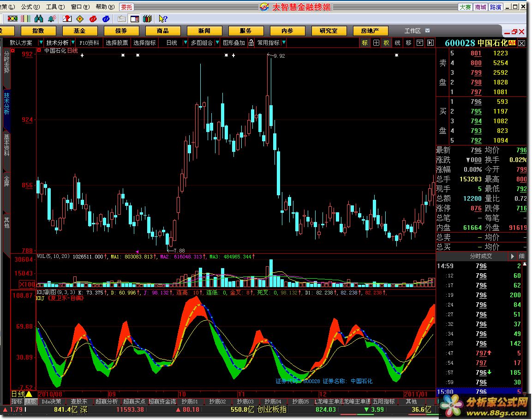Expand the 多图组合 dropdown arrow
The width and height of the screenshot is (532, 420).
(217, 43)
